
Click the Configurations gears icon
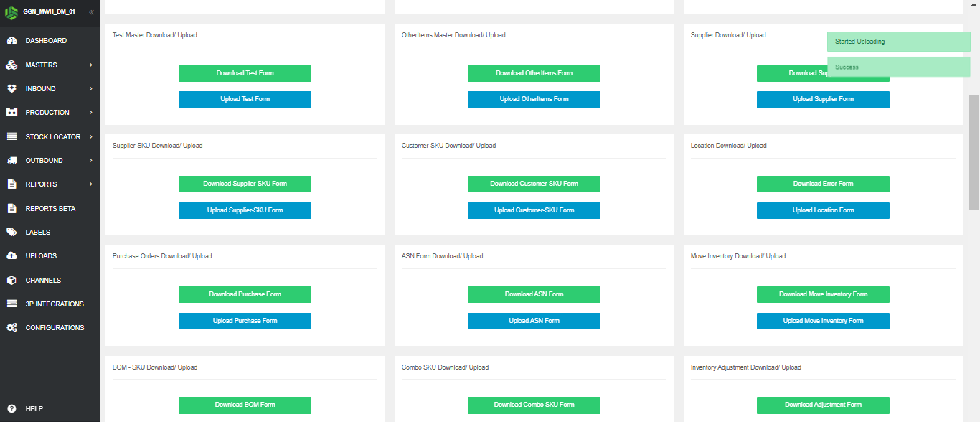[x=11, y=328]
